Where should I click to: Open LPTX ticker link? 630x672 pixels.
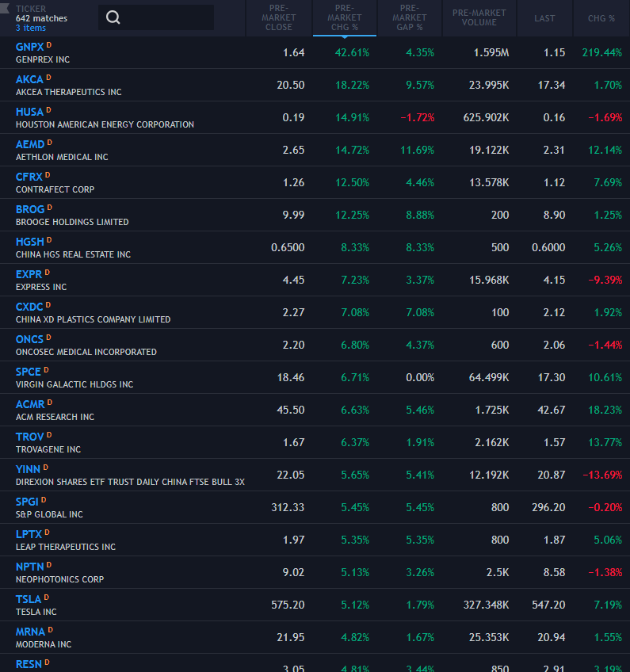[29, 535]
